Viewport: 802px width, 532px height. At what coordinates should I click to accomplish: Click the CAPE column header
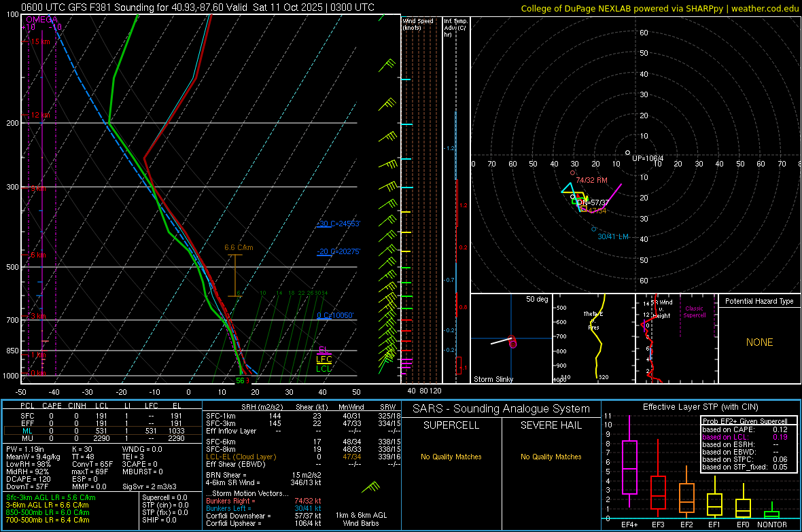(52, 406)
